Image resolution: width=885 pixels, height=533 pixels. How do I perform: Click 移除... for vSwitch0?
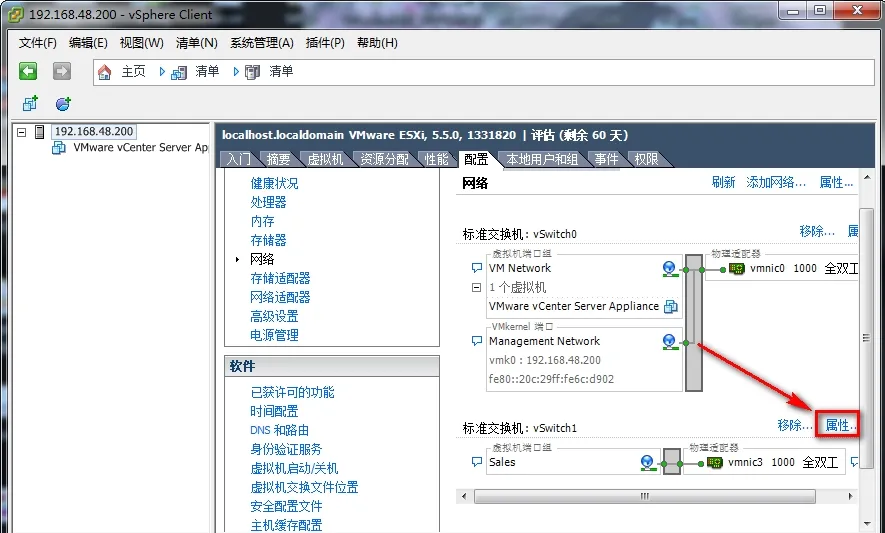[x=817, y=231]
